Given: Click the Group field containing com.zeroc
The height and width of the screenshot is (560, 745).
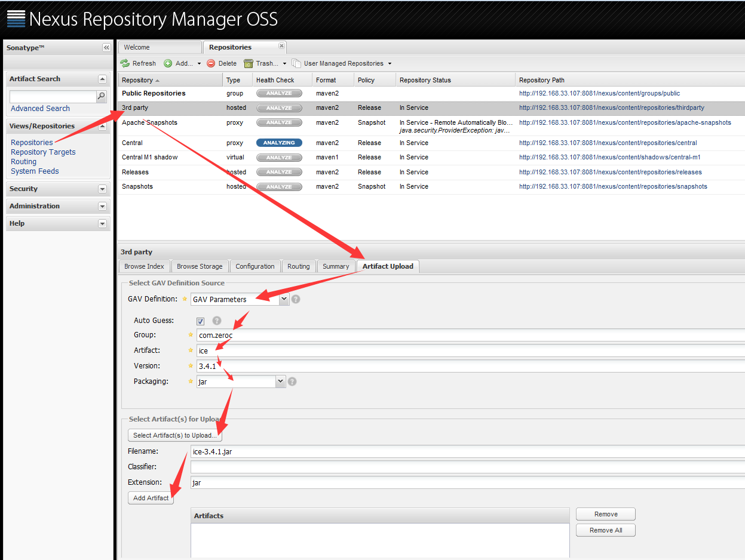Looking at the screenshot, I should point(471,335).
